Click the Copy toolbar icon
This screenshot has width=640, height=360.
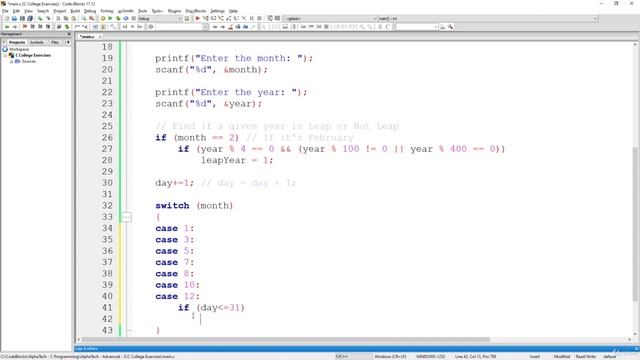pyautogui.click(x=66, y=18)
